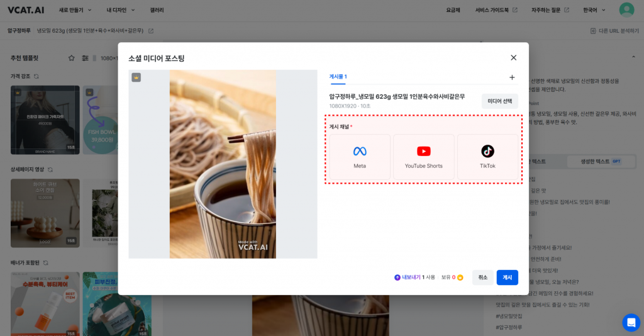
Task: Click the 미디어 선택 button
Action: (499, 101)
